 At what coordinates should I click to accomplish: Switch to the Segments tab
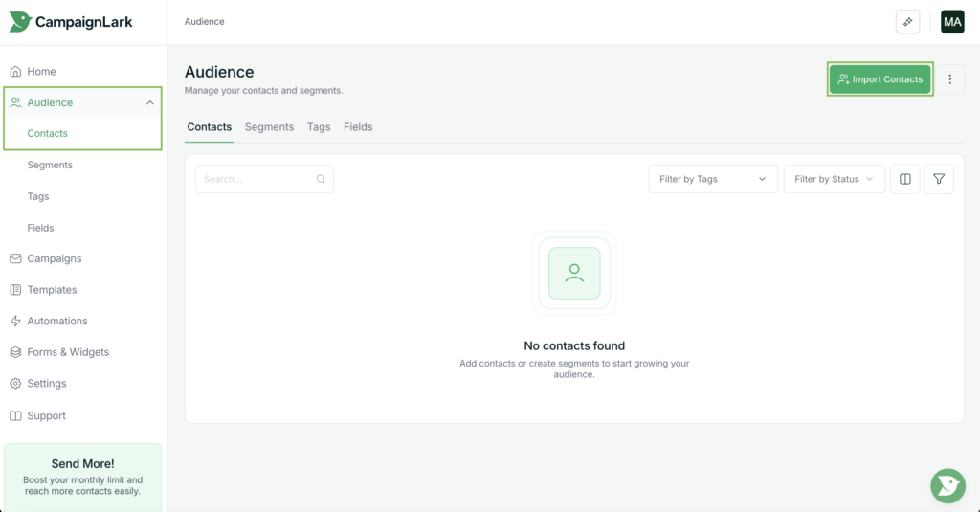pos(269,127)
